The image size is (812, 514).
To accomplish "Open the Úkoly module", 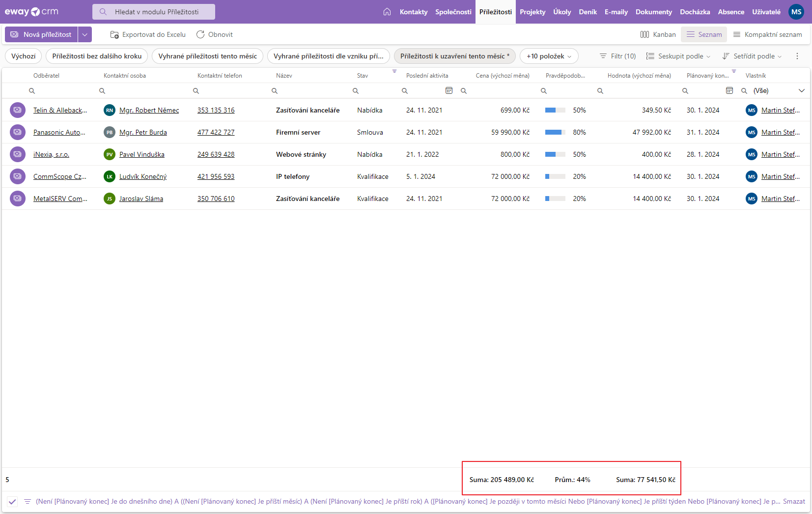I will (x=562, y=12).
